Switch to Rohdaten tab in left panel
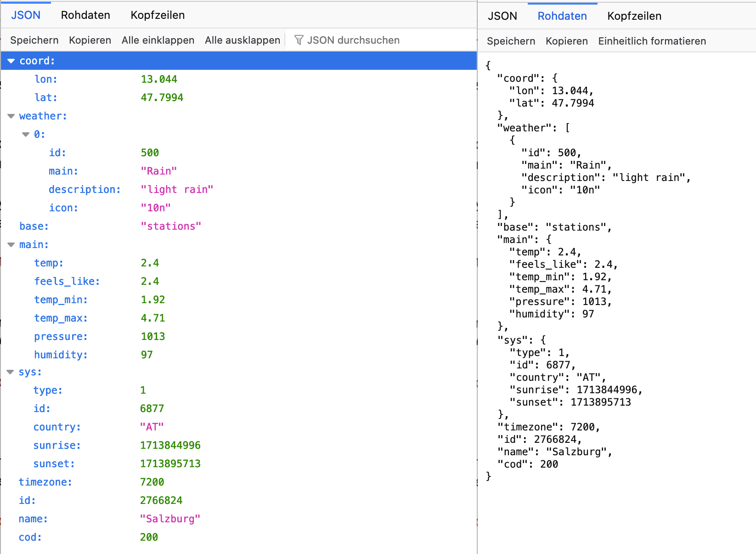This screenshot has height=554, width=756. 85,15
